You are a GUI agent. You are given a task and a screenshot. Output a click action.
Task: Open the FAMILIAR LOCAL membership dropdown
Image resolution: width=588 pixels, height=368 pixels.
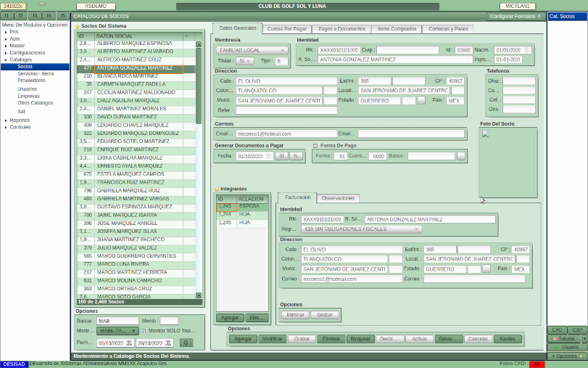[252, 50]
